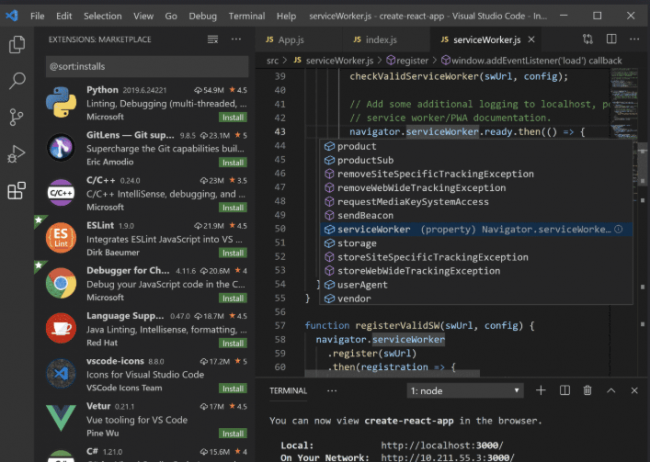The image size is (650, 462).
Task: Open Extensions panel more actions menu
Action: coord(236,39)
